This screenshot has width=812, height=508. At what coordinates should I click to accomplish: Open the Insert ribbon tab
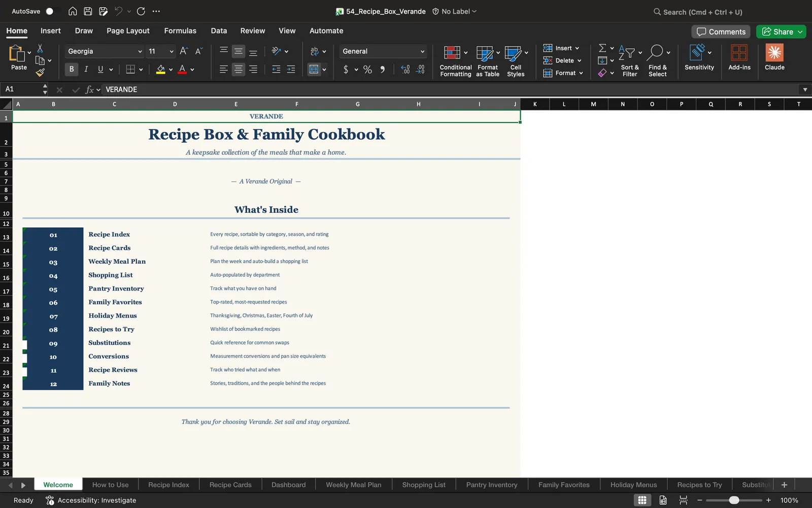50,30
